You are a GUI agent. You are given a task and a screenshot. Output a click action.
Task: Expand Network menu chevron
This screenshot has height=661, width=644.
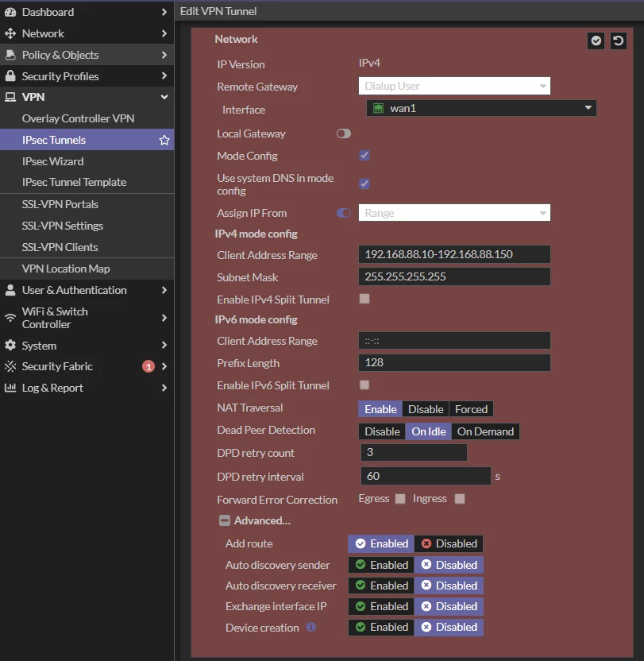(164, 33)
